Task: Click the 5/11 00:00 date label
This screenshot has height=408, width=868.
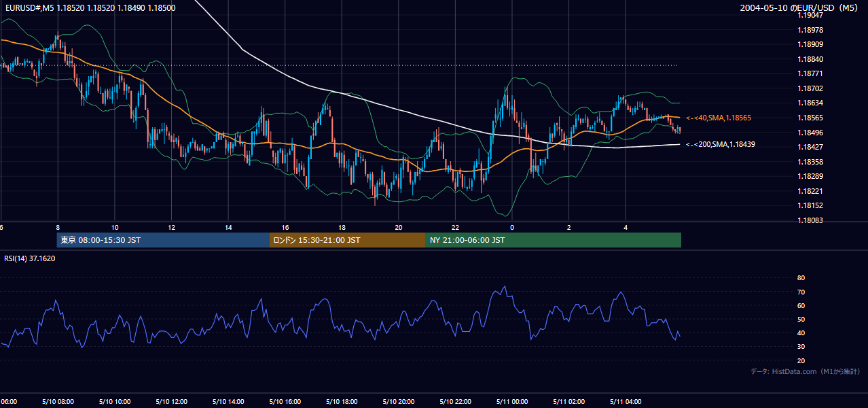Action: point(512,401)
